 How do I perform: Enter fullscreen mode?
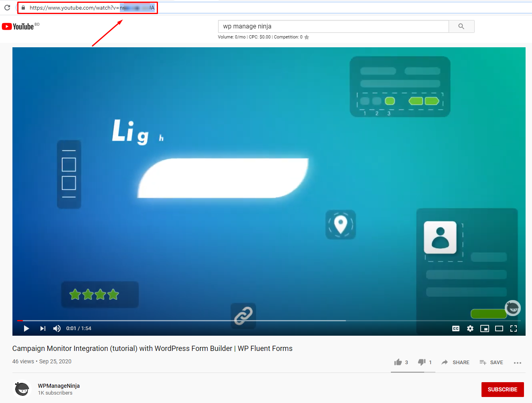pos(514,328)
